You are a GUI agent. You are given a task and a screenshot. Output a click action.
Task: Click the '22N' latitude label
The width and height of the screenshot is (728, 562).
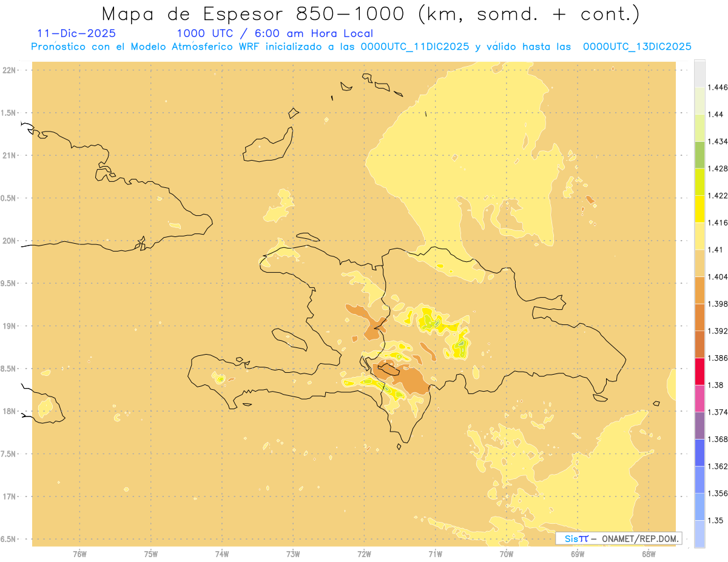tap(10, 70)
